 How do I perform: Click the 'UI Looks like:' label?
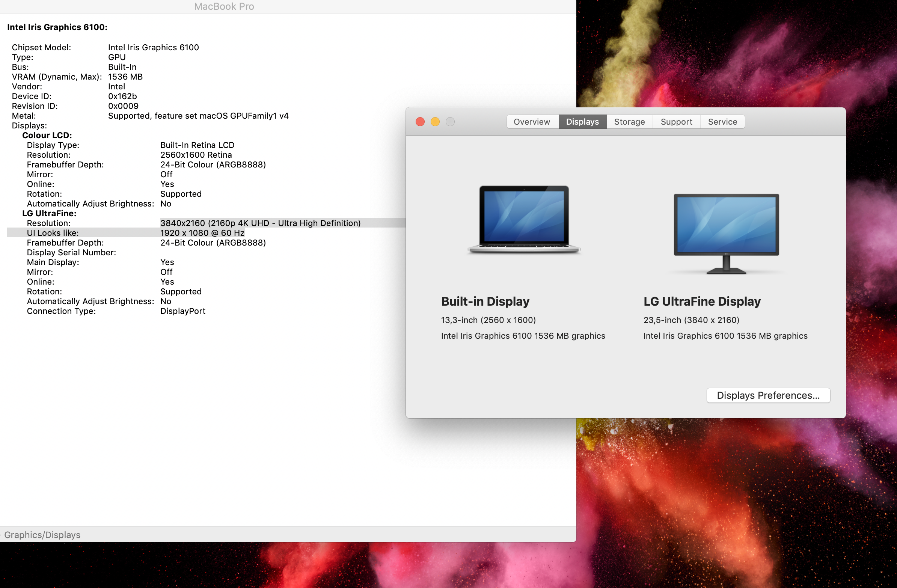pos(53,233)
